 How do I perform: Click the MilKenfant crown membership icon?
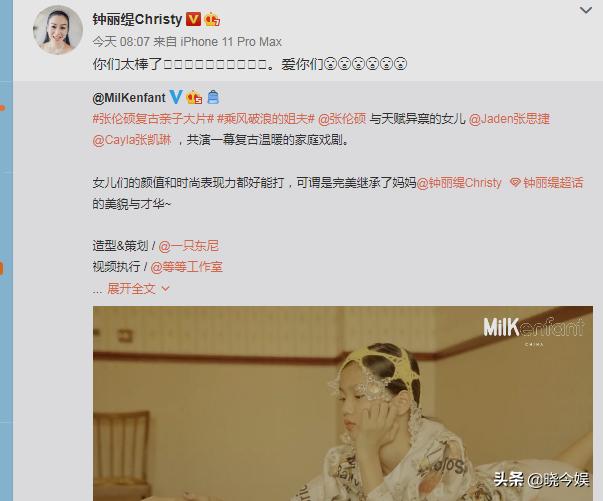coord(194,97)
